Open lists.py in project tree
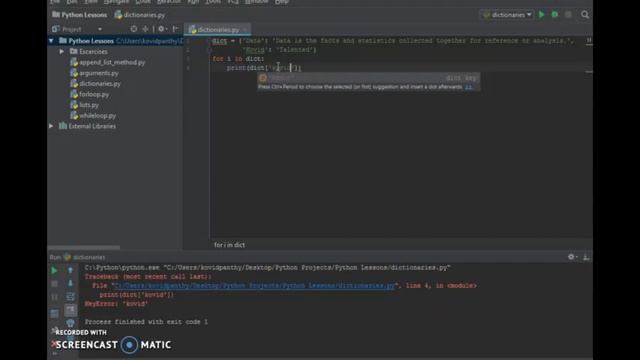This screenshot has height=360, width=640. click(84, 105)
